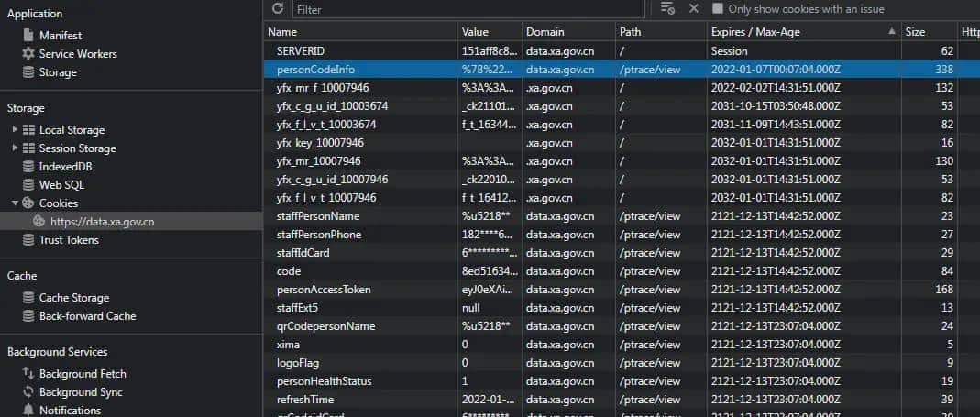Screen dimensions: 980x417
Task: Open Cache Storage entry
Action: [73, 298]
